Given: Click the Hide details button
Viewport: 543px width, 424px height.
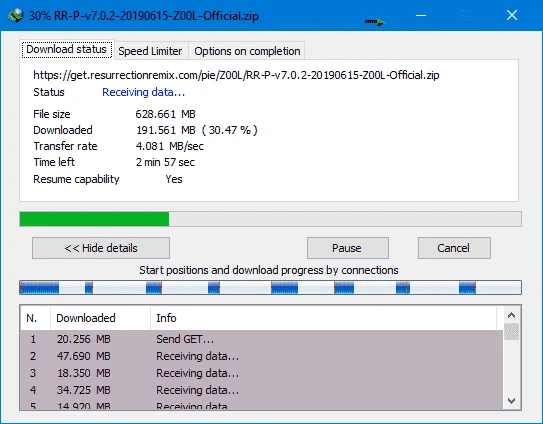Looking at the screenshot, I should tap(101, 248).
